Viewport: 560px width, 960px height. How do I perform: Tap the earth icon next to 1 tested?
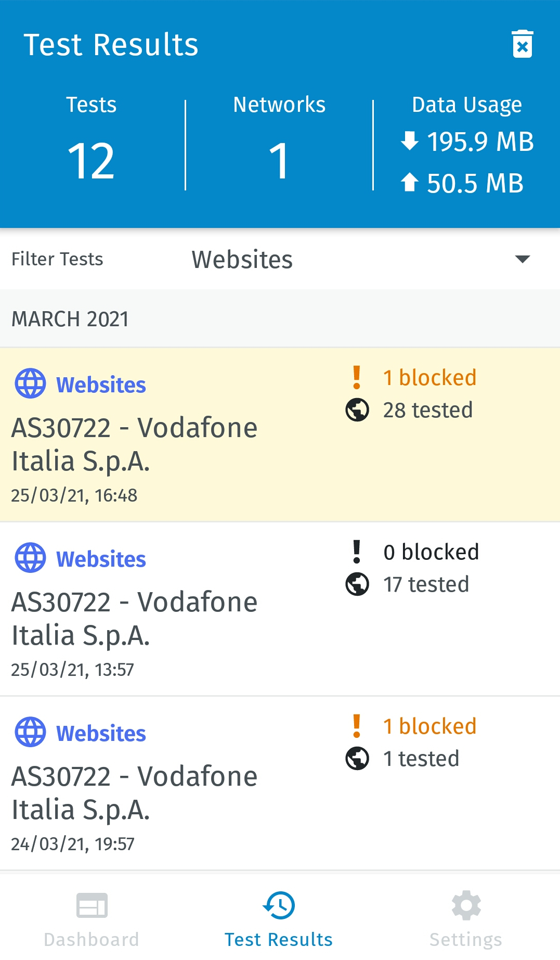(x=357, y=759)
